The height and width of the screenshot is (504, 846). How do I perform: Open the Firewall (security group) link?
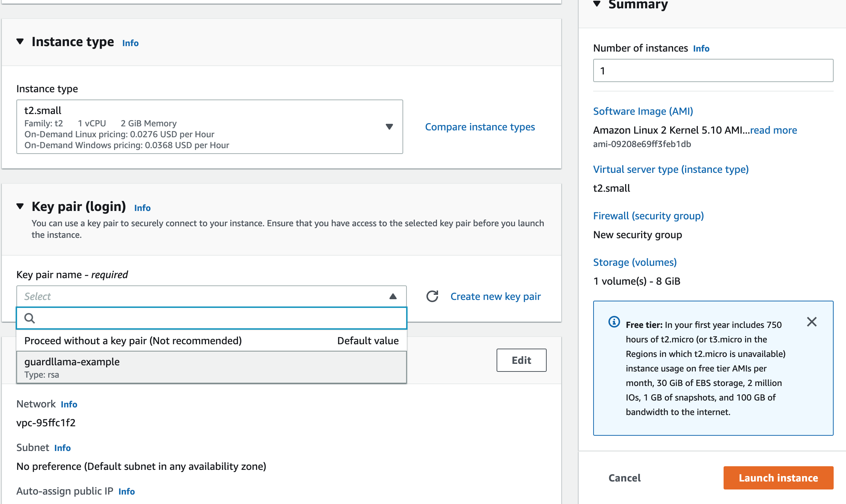(x=648, y=215)
